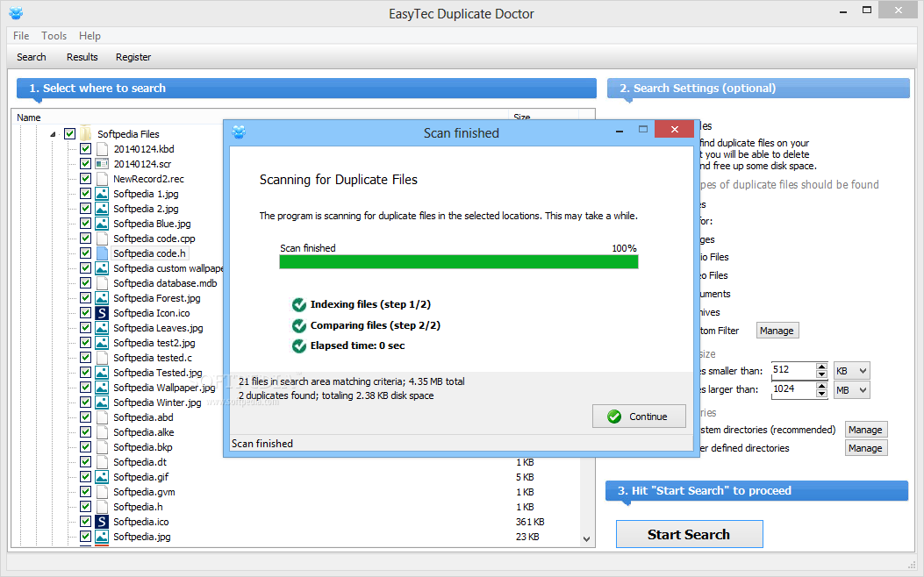Viewport: 924px width, 577px height.
Task: Click the image icon of Softpedia Blue.jpg
Action: point(102,224)
